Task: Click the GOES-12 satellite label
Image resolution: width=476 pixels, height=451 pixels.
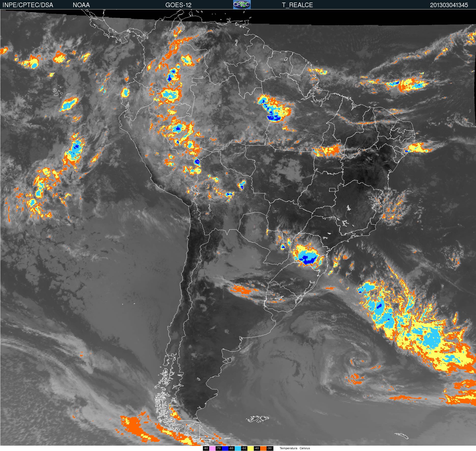Action: (x=178, y=5)
